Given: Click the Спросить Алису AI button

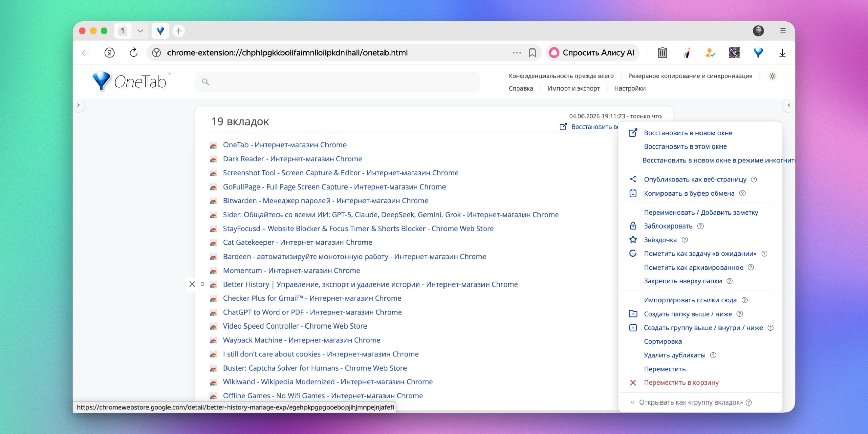Looking at the screenshot, I should pyautogui.click(x=592, y=53).
